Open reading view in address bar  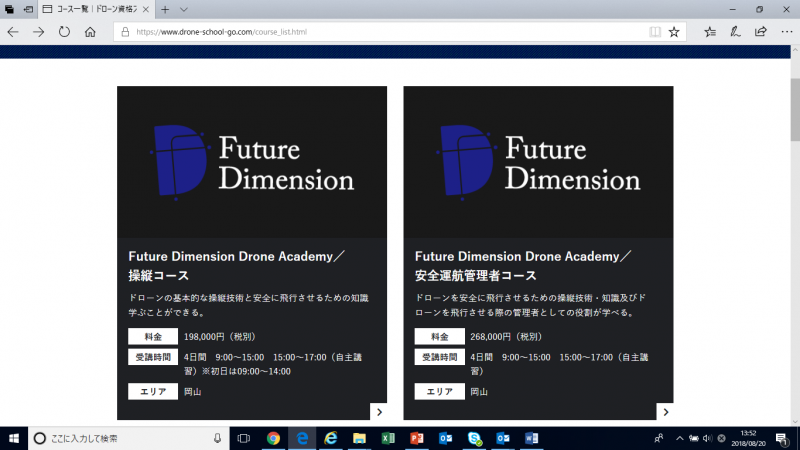click(655, 32)
